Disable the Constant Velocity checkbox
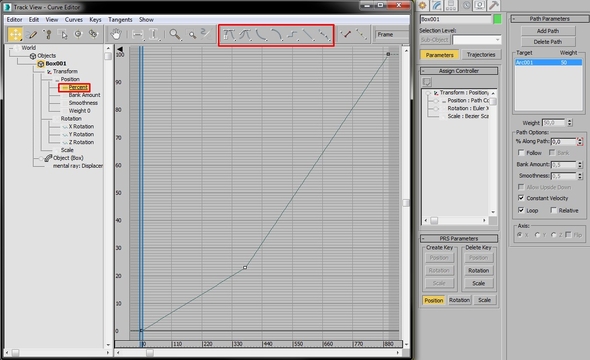This screenshot has height=360, width=590. tap(521, 198)
